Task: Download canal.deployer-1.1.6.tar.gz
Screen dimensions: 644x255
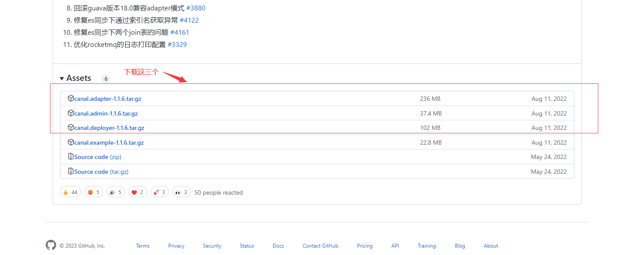Action: 109,128
